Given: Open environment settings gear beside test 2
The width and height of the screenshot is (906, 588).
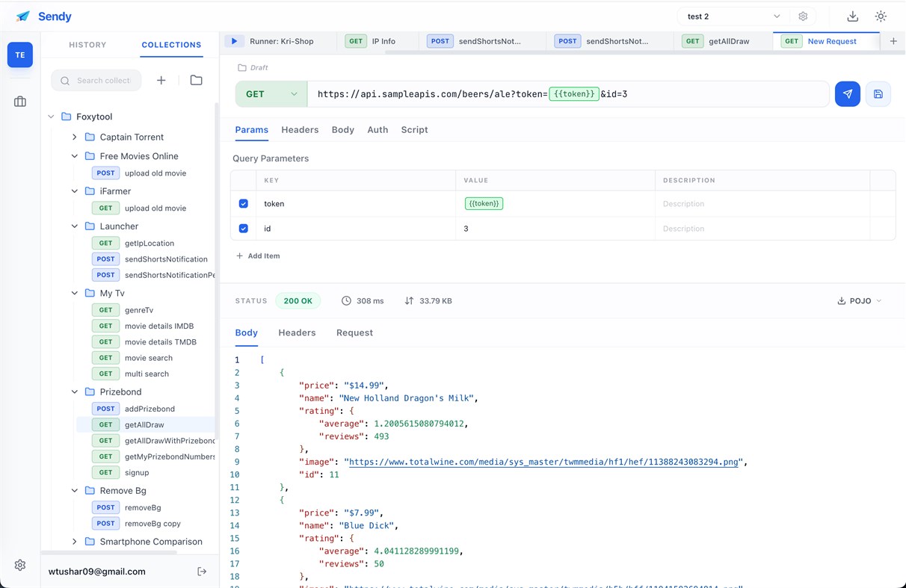Looking at the screenshot, I should tap(803, 16).
